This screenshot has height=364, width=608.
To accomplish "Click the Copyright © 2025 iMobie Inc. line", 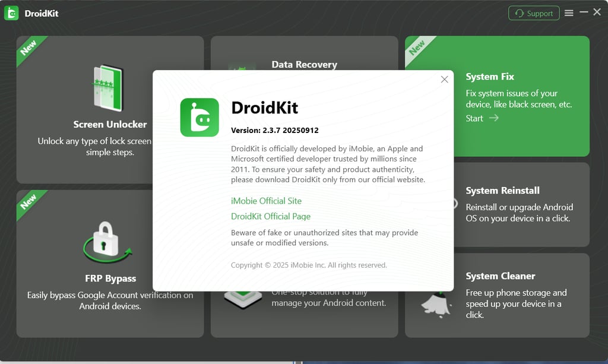I will coord(309,265).
